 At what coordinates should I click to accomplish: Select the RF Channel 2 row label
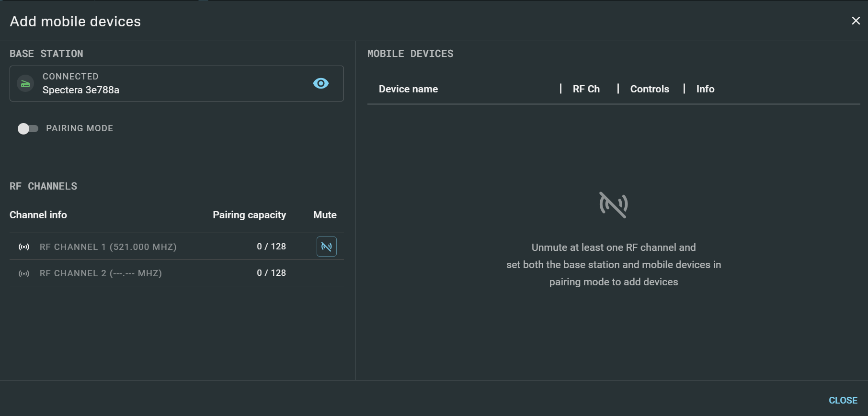click(x=101, y=273)
